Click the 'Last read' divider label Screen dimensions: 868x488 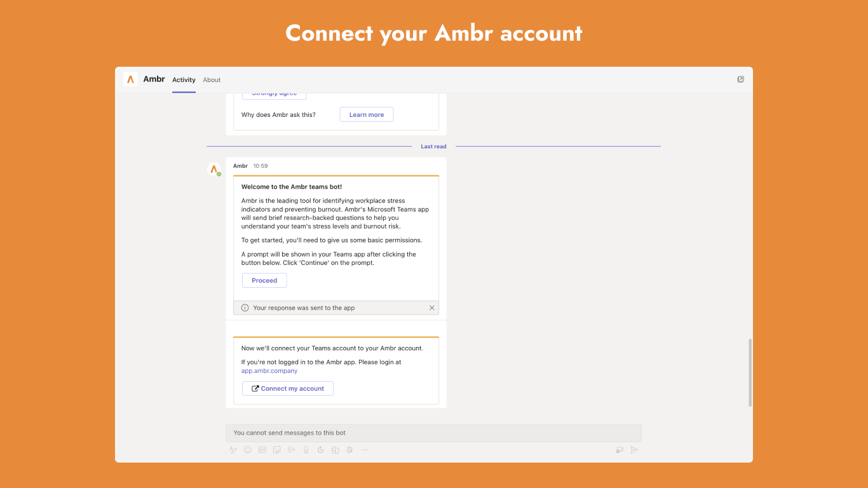point(433,147)
